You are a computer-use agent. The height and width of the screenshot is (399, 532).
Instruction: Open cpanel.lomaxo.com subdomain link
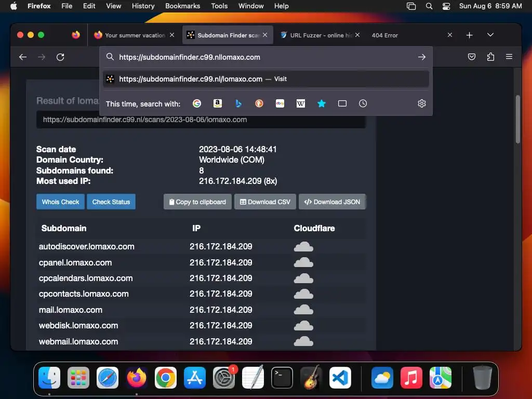(75, 262)
